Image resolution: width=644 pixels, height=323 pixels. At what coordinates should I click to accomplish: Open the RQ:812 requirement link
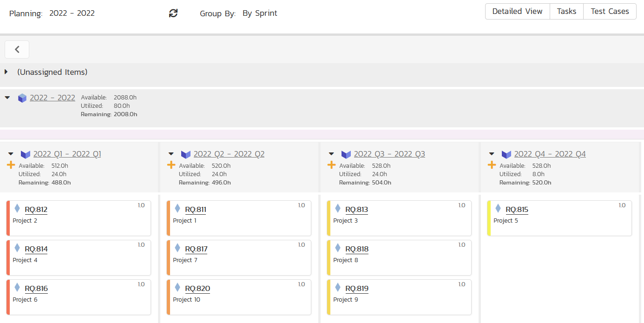click(36, 210)
